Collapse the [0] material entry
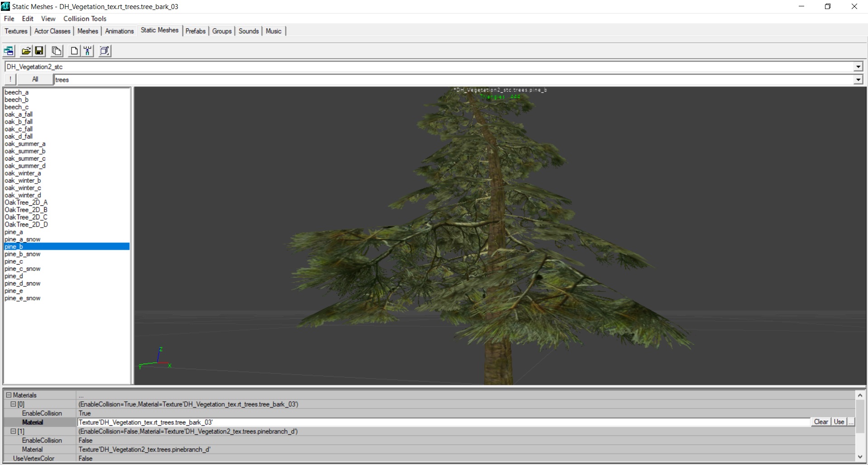Screen dimensions: 868x465 pyautogui.click(x=13, y=404)
